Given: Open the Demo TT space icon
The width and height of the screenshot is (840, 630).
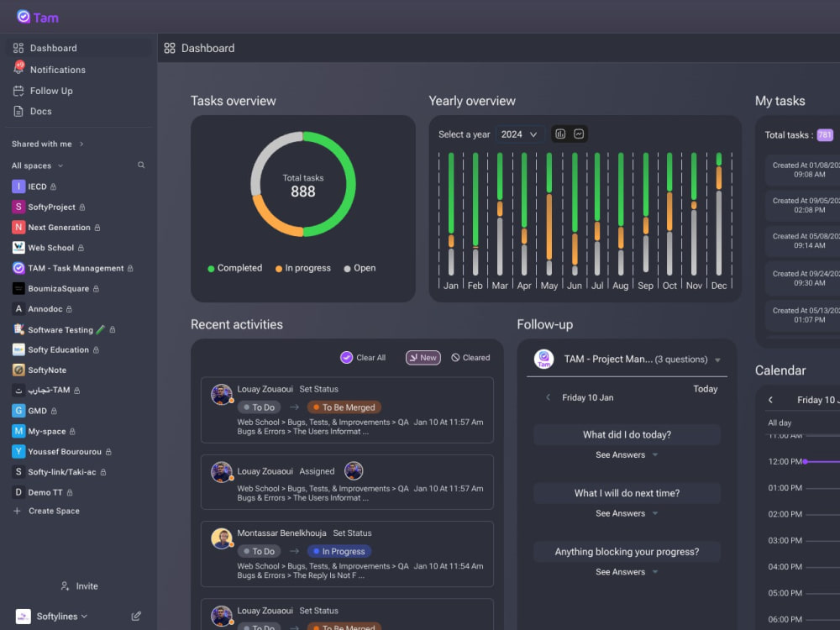Looking at the screenshot, I should [x=18, y=491].
